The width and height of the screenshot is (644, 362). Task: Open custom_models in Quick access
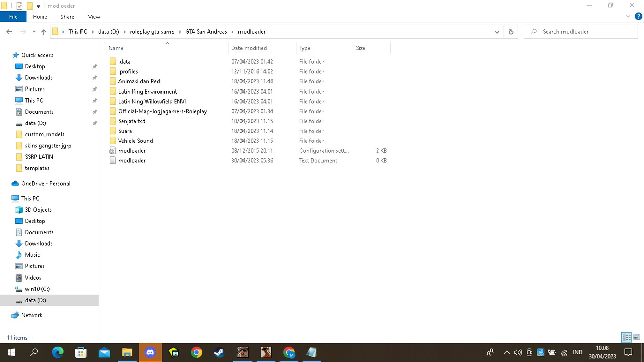coord(44,134)
